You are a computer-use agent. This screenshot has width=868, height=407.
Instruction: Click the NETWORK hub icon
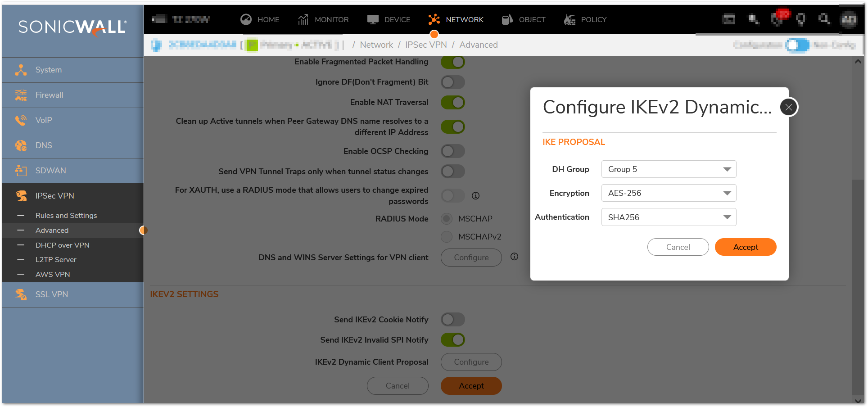[x=434, y=19]
